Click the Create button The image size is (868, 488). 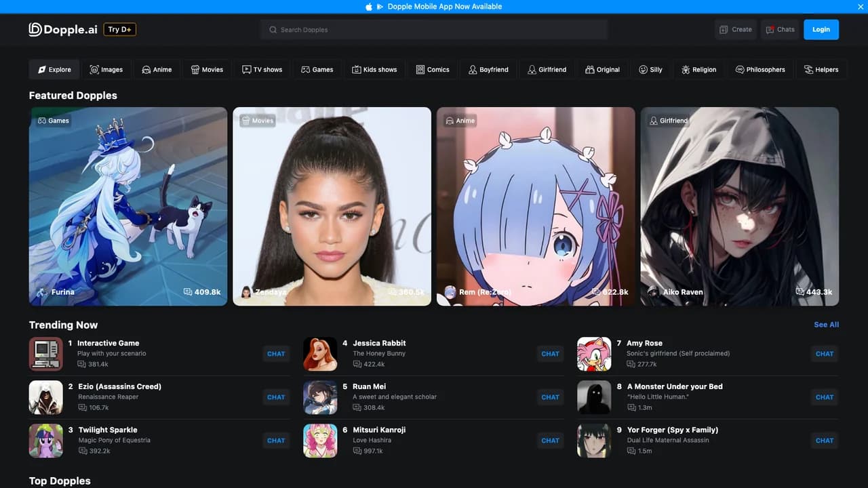[x=736, y=29]
